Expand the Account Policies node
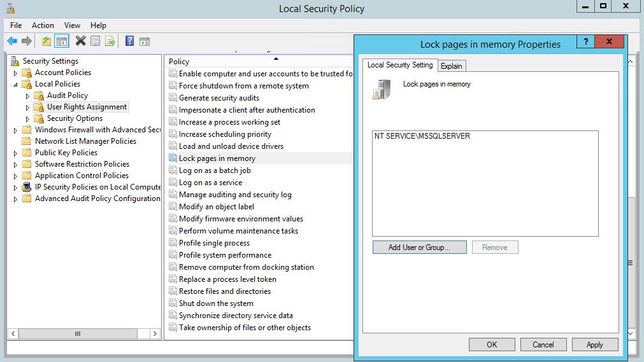The height and width of the screenshot is (362, 644). pyautogui.click(x=16, y=73)
